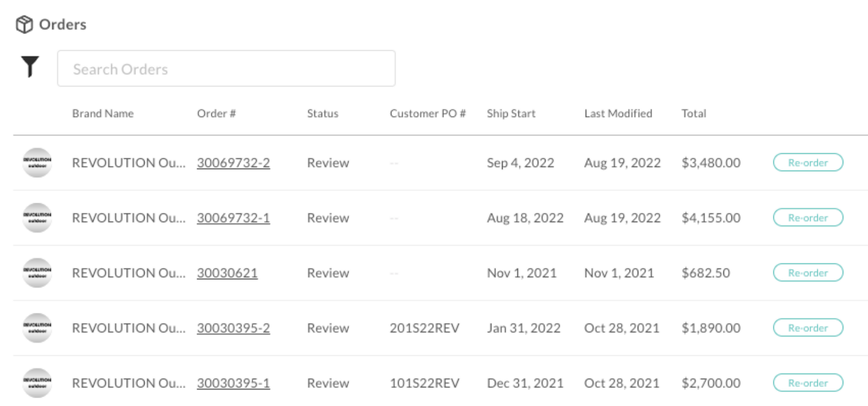The height and width of the screenshot is (406, 868).
Task: Open order 30030621 link
Action: tap(228, 273)
